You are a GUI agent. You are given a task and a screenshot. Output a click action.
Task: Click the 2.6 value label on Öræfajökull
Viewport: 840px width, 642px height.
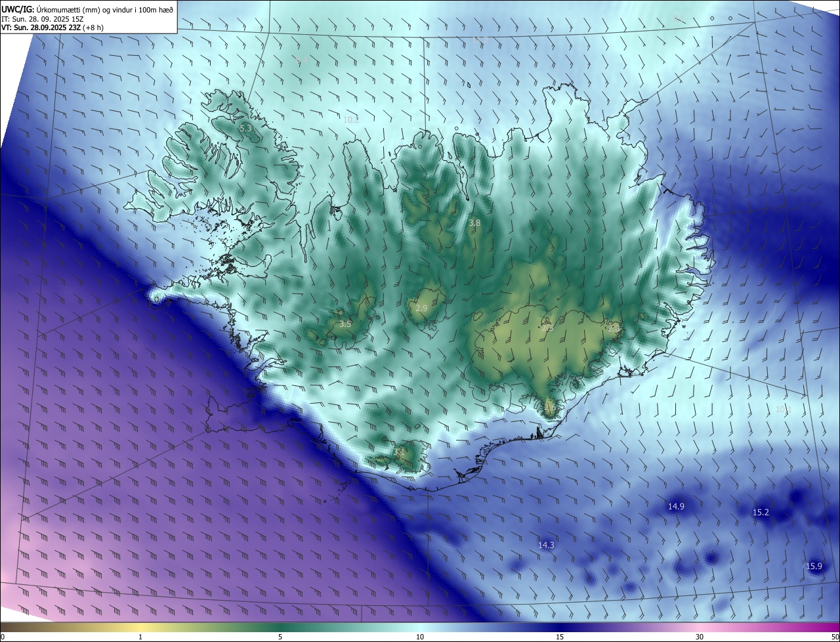549,407
